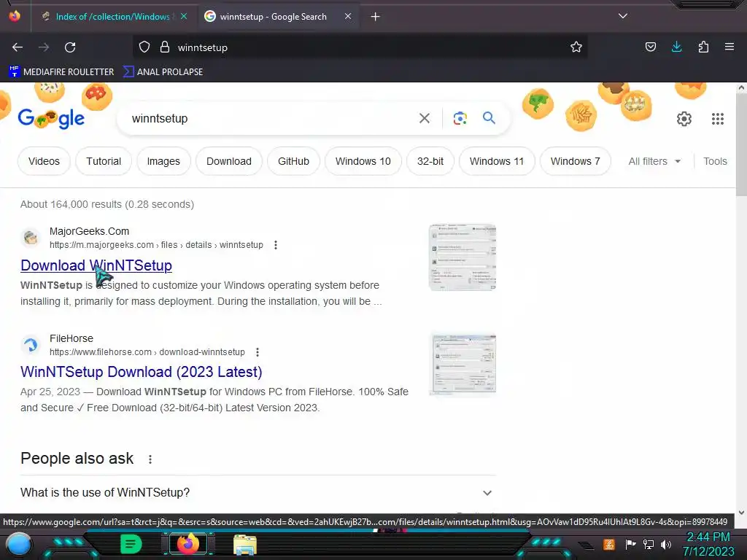The width and height of the screenshot is (747, 560).
Task: Apply the Windows 10 filter chip
Action: (363, 161)
